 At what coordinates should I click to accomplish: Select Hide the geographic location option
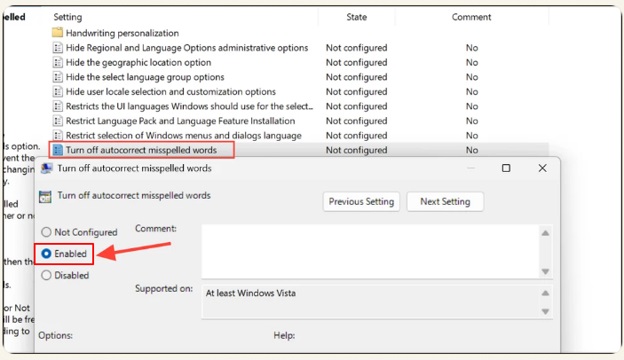138,62
